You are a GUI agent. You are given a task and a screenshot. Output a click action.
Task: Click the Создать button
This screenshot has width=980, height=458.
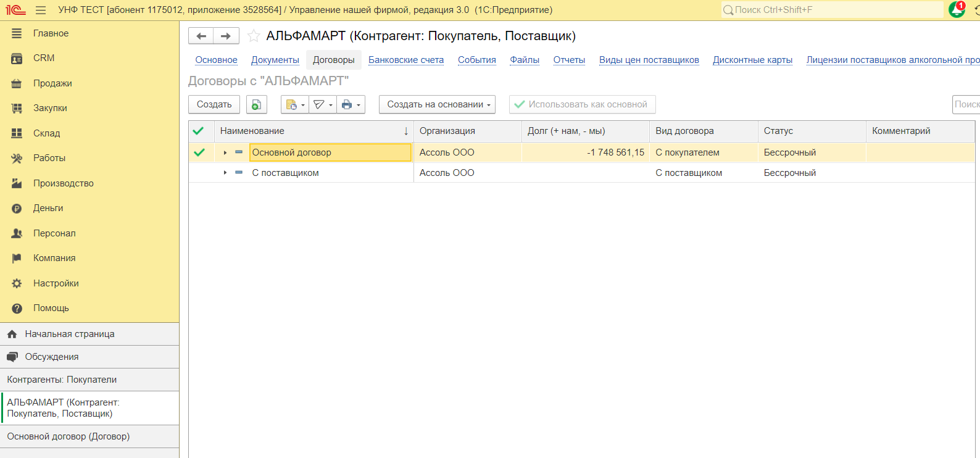tap(214, 105)
